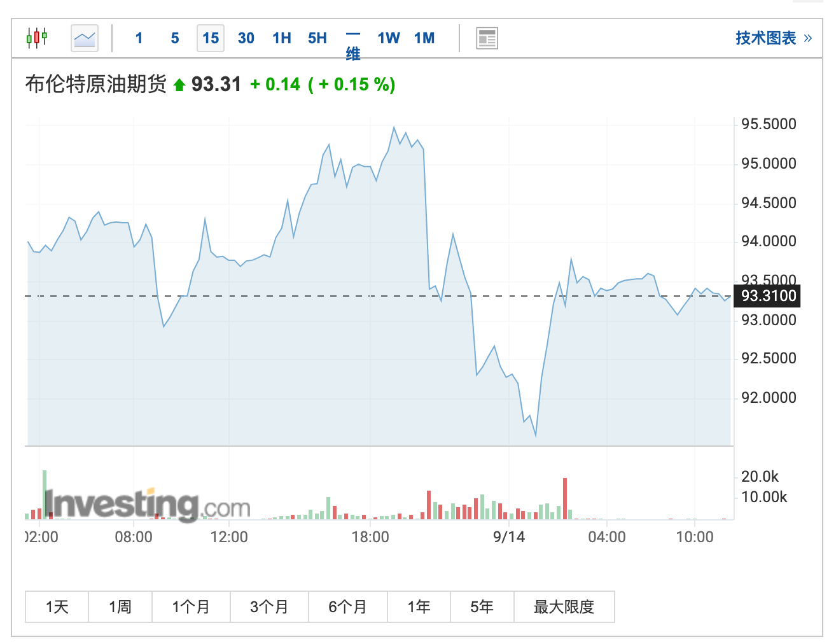Select the 1周 range button
The width and height of the screenshot is (836, 644).
pyautogui.click(x=120, y=606)
